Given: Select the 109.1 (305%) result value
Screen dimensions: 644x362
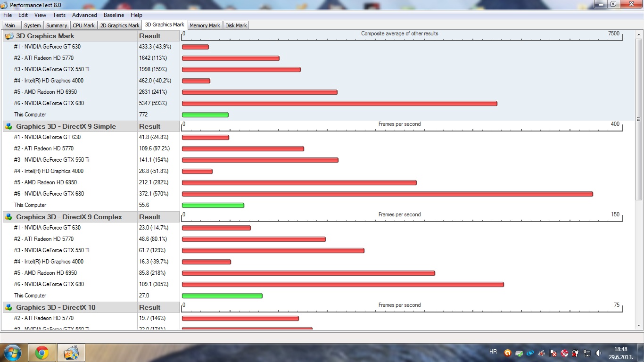Looking at the screenshot, I should [x=153, y=284].
